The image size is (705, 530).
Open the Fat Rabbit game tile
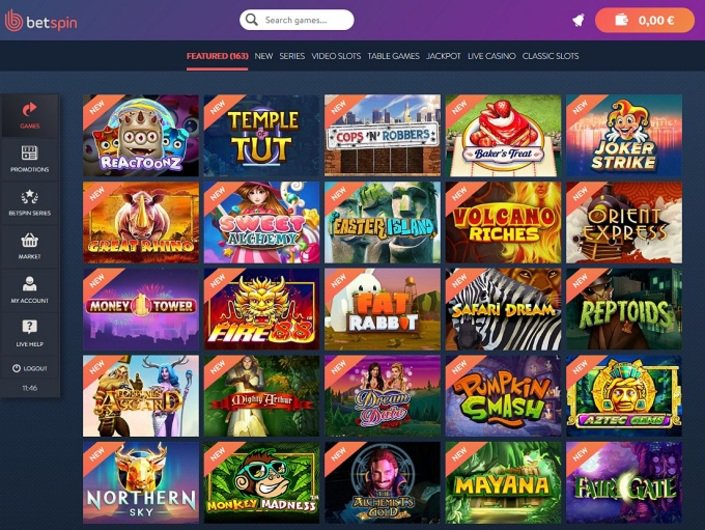[x=382, y=309]
